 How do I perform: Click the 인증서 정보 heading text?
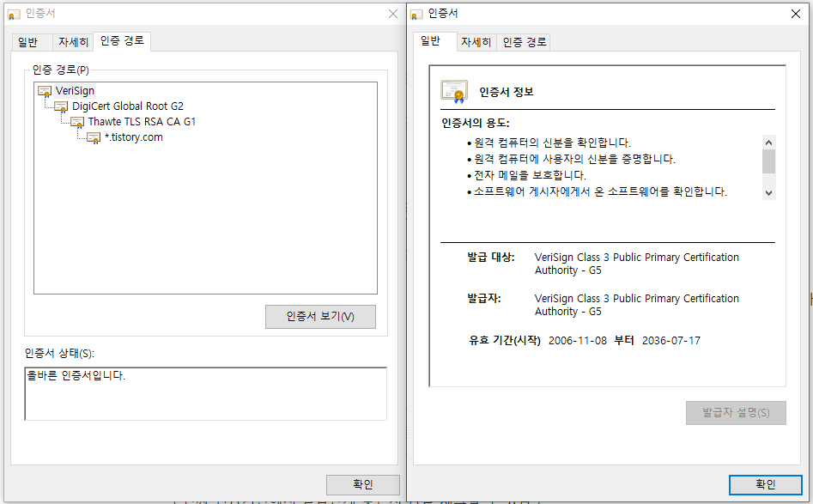point(506,92)
